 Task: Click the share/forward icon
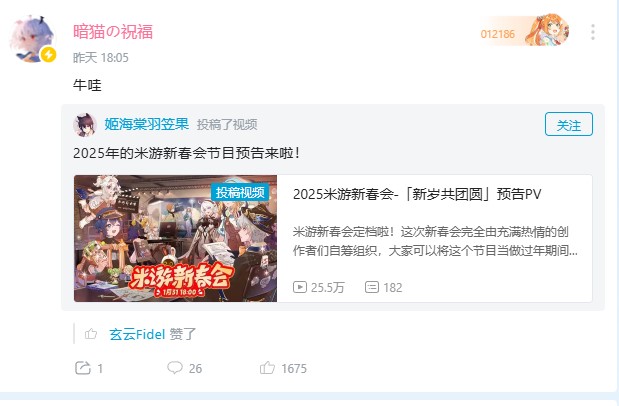pos(83,368)
